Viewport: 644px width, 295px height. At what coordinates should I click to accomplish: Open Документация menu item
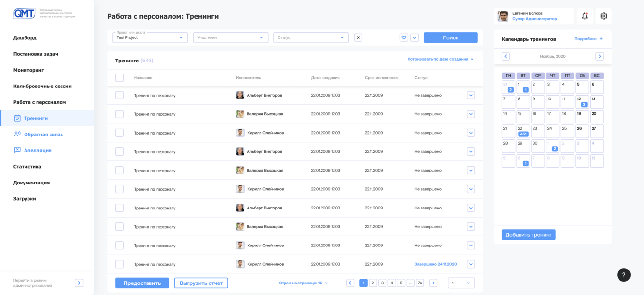point(31,183)
